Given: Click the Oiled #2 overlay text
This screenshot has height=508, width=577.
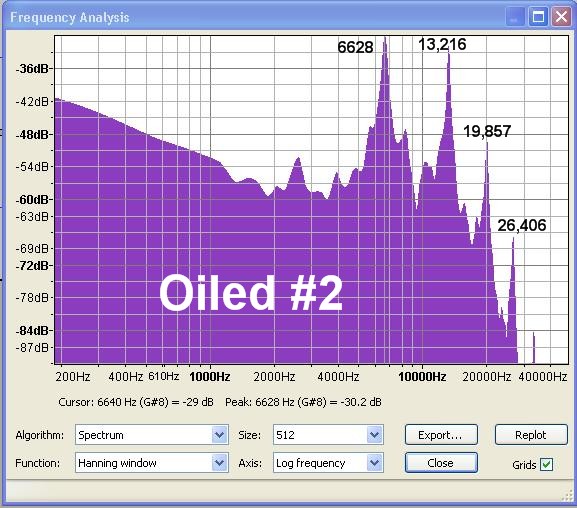Looking at the screenshot, I should pyautogui.click(x=251, y=293).
